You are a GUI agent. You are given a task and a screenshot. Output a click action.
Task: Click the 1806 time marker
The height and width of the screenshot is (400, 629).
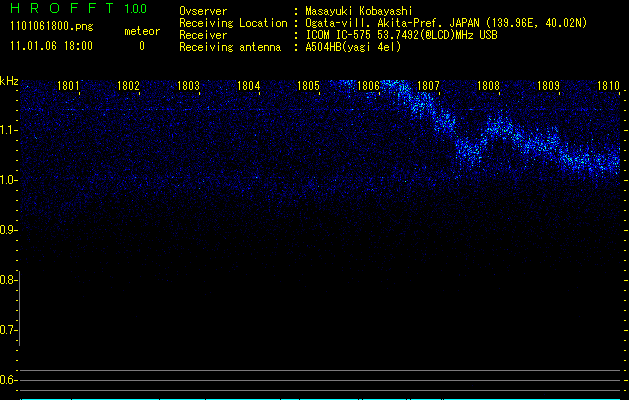[368, 86]
